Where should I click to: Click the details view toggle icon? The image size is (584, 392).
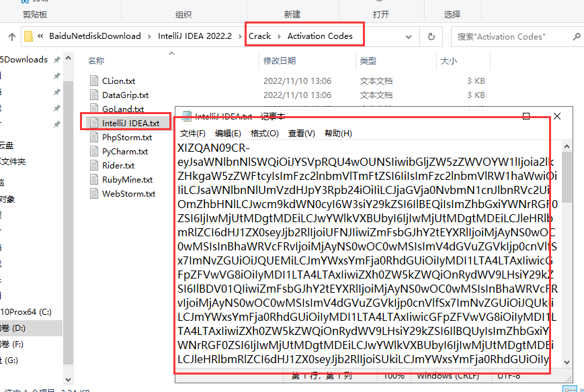coord(569,389)
